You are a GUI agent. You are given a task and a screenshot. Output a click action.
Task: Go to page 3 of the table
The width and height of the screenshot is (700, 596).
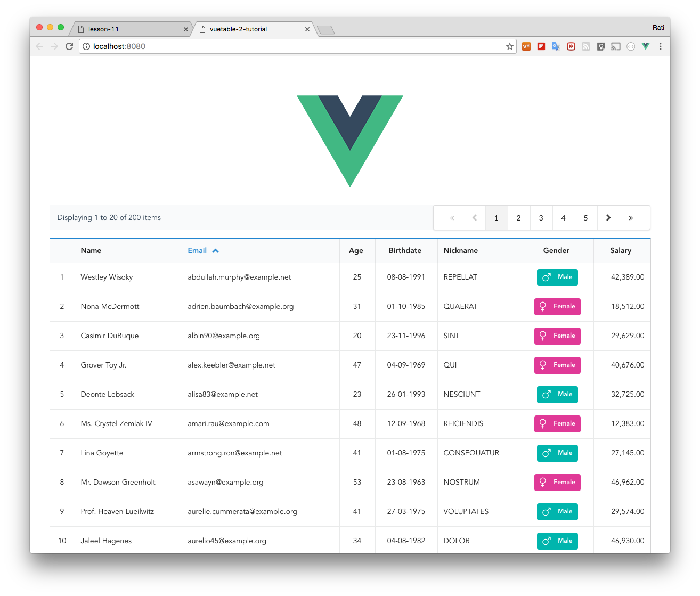[541, 217]
